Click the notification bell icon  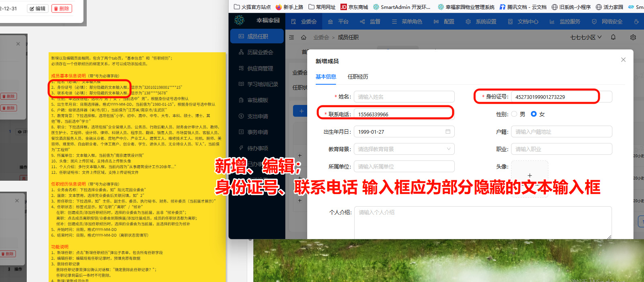click(613, 37)
